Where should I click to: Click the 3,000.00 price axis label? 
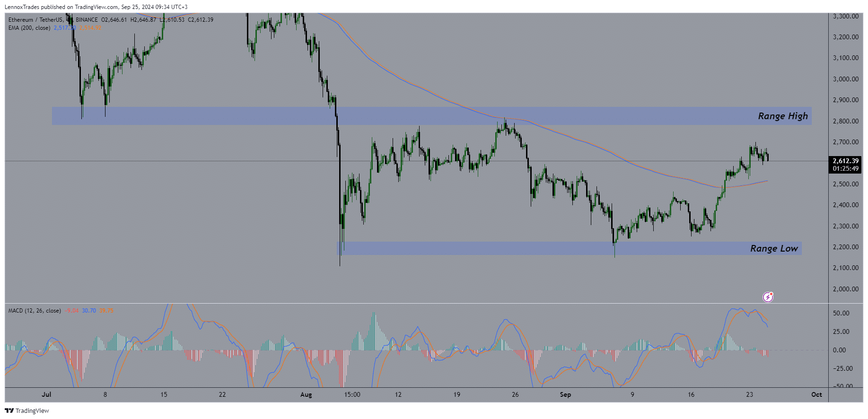pos(845,79)
